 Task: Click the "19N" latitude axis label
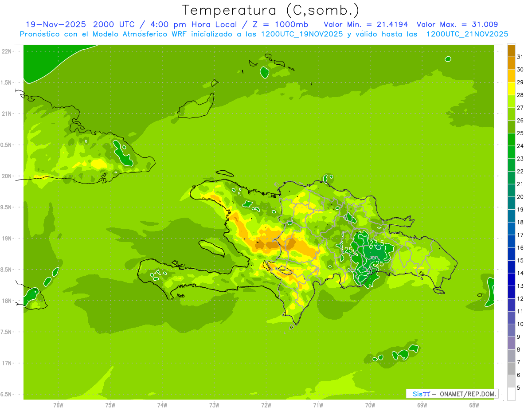7,238
